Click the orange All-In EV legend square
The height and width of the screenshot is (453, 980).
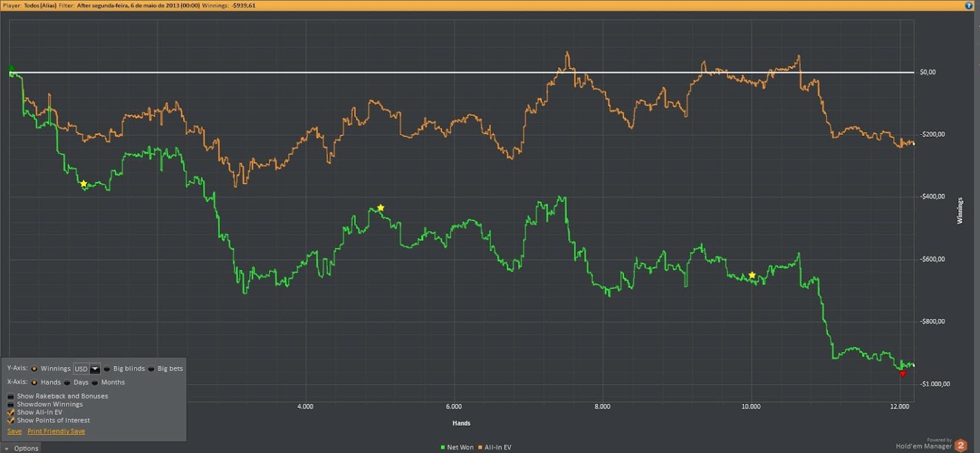[x=480, y=447]
